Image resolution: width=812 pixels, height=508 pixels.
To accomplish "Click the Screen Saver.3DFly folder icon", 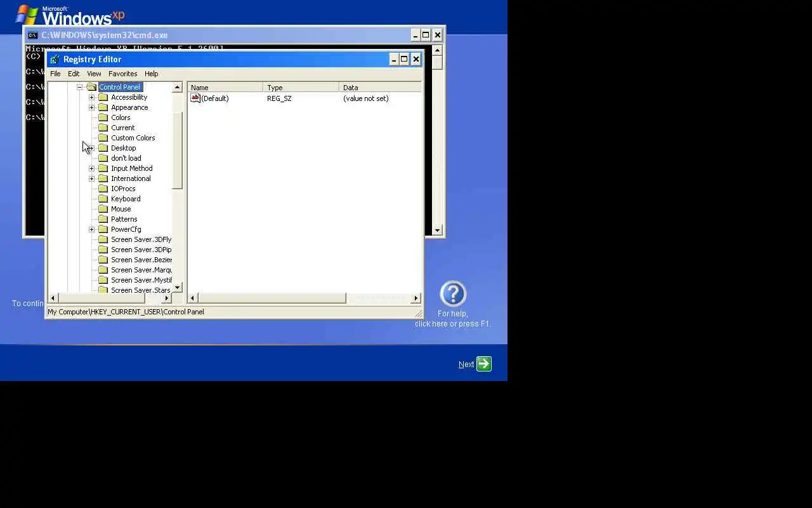I will (x=103, y=239).
